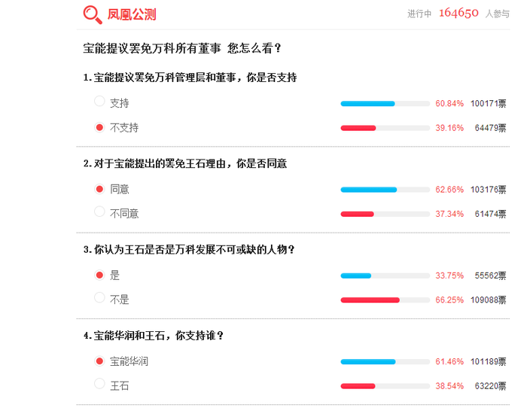
Task: Pick the 王石 radio option
Action: click(x=99, y=383)
